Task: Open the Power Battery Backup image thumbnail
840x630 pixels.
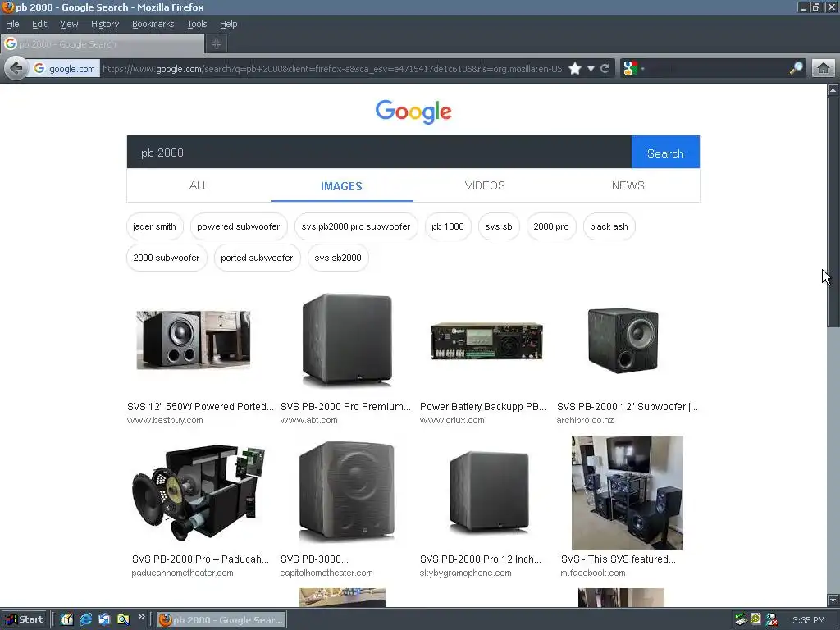Action: pyautogui.click(x=487, y=340)
